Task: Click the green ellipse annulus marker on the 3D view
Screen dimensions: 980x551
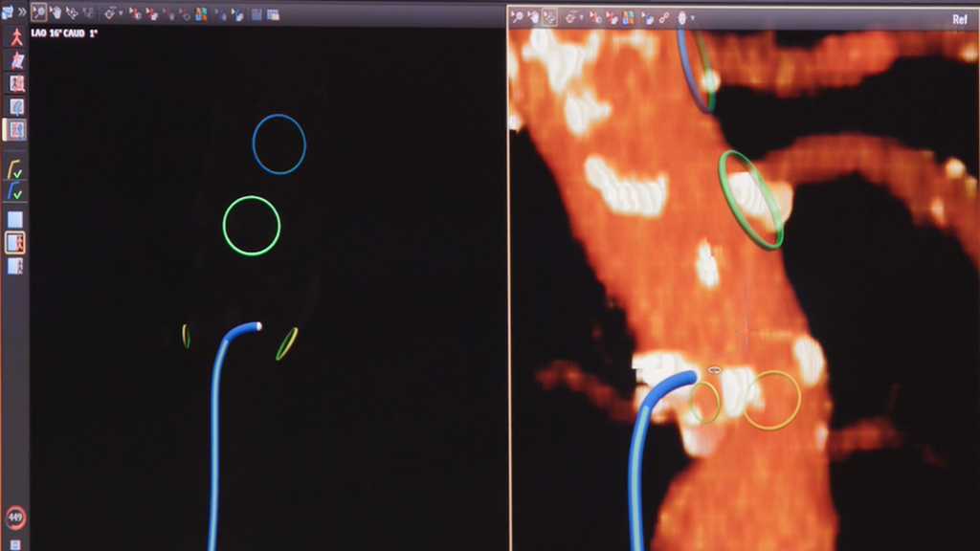Action: point(751,201)
